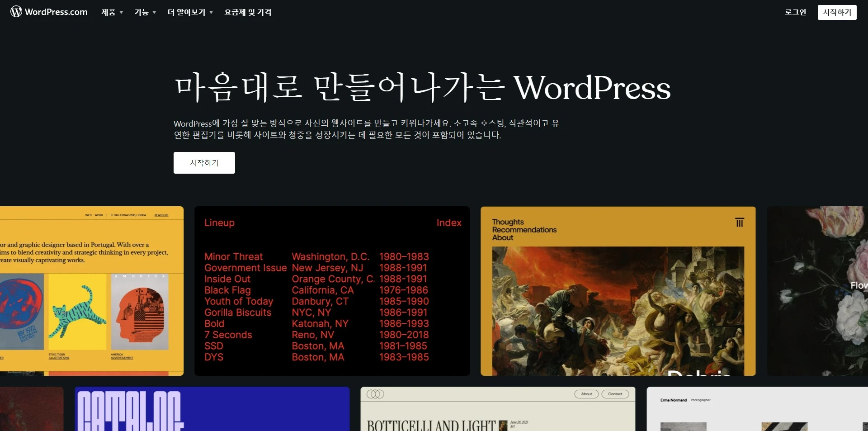Click 7 Seconds entry in Lineup list
The image size is (868, 431).
point(228,335)
